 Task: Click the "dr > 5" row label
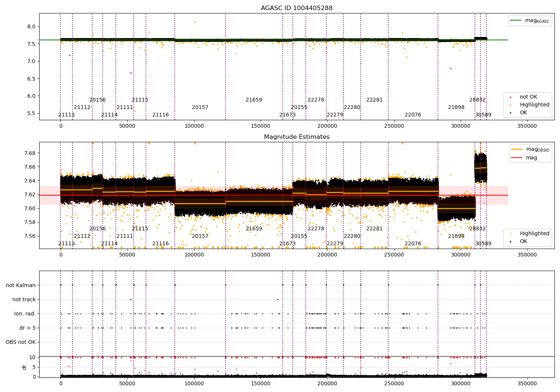[28, 328]
